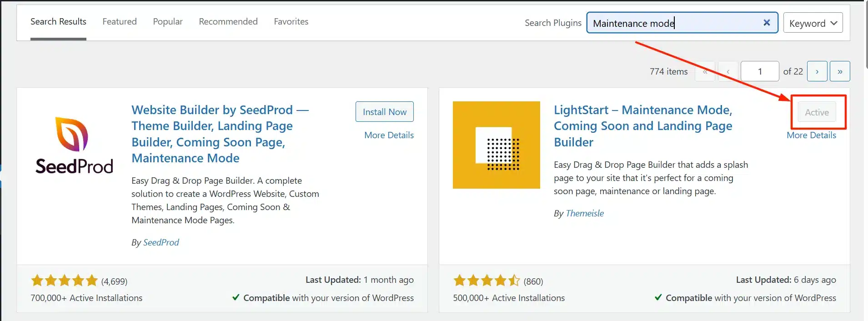Open the Recommended tab
This screenshot has width=868, height=321.
click(228, 21)
